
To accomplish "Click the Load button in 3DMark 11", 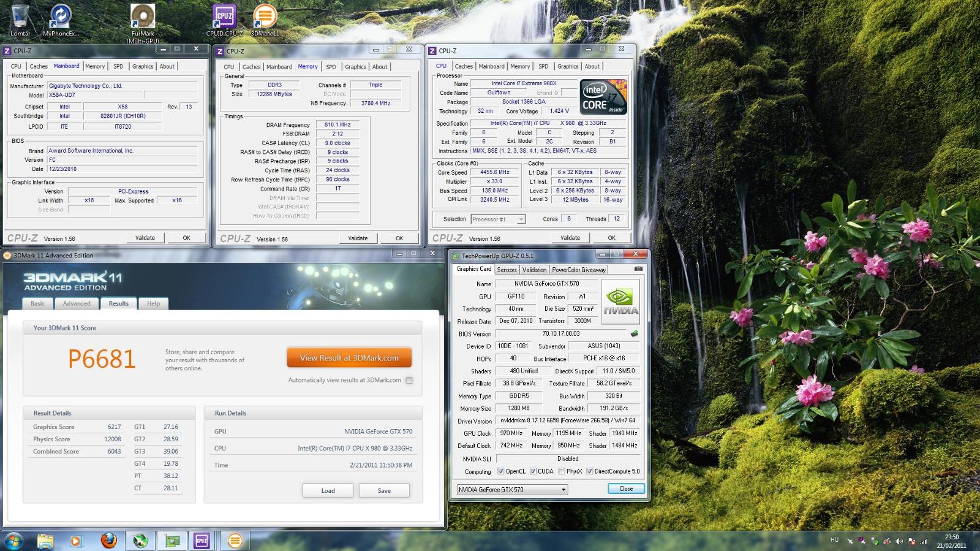I will [328, 490].
